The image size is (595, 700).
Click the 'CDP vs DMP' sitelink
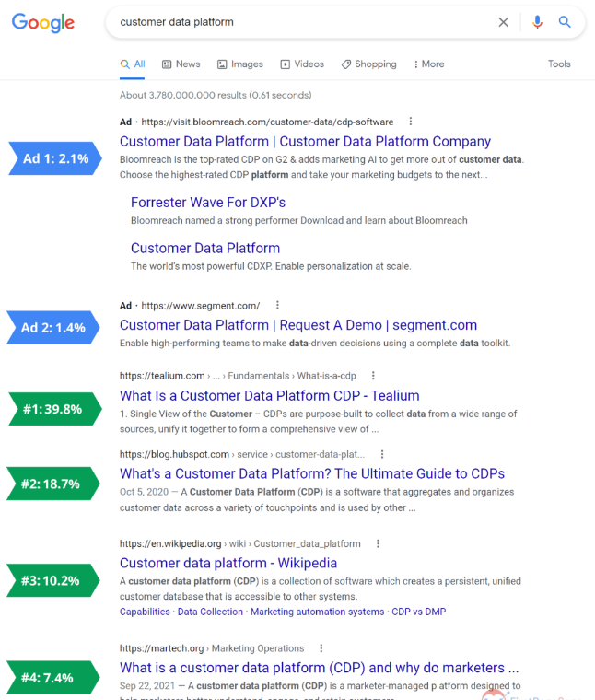[x=419, y=612]
